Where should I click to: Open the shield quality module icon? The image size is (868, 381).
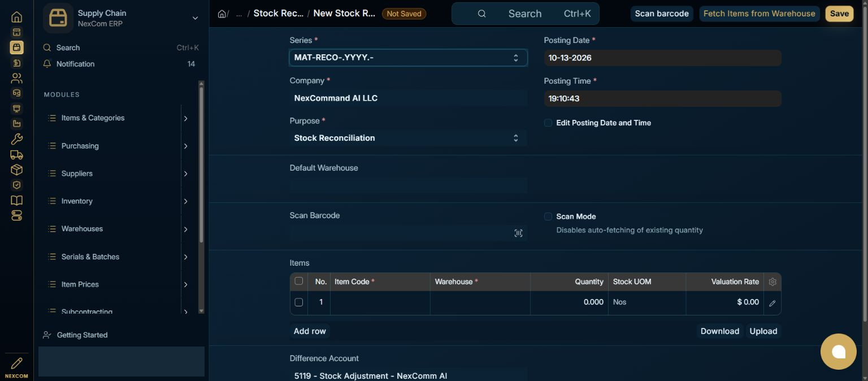[x=16, y=185]
